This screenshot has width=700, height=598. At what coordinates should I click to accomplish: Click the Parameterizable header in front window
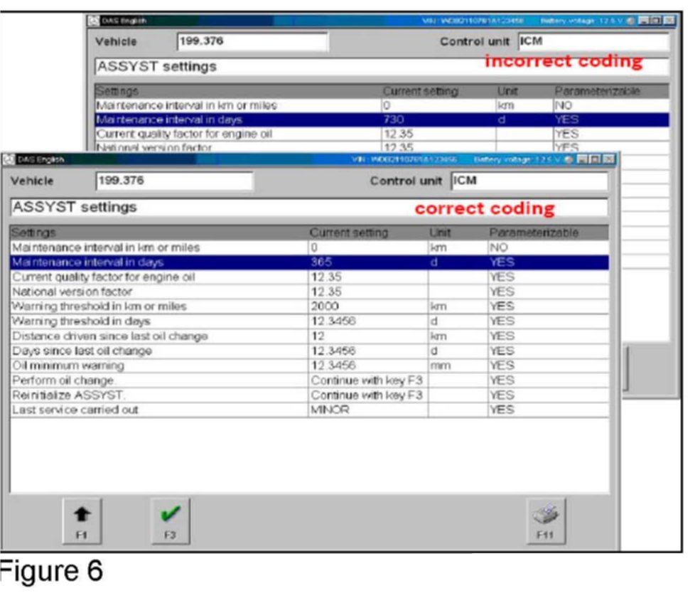pyautogui.click(x=534, y=233)
